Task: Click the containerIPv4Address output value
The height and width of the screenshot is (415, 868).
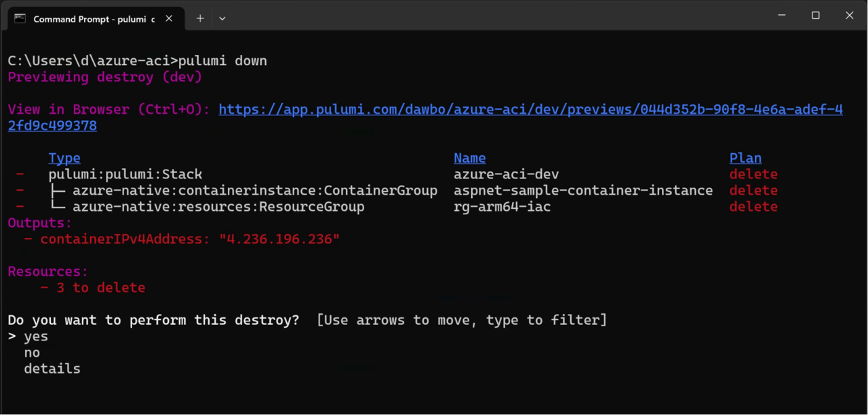Action: 279,239
